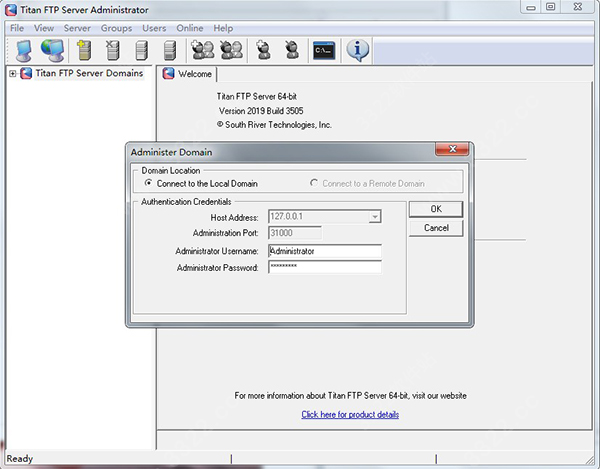Open the File menu
The width and height of the screenshot is (600, 469).
tap(17, 28)
